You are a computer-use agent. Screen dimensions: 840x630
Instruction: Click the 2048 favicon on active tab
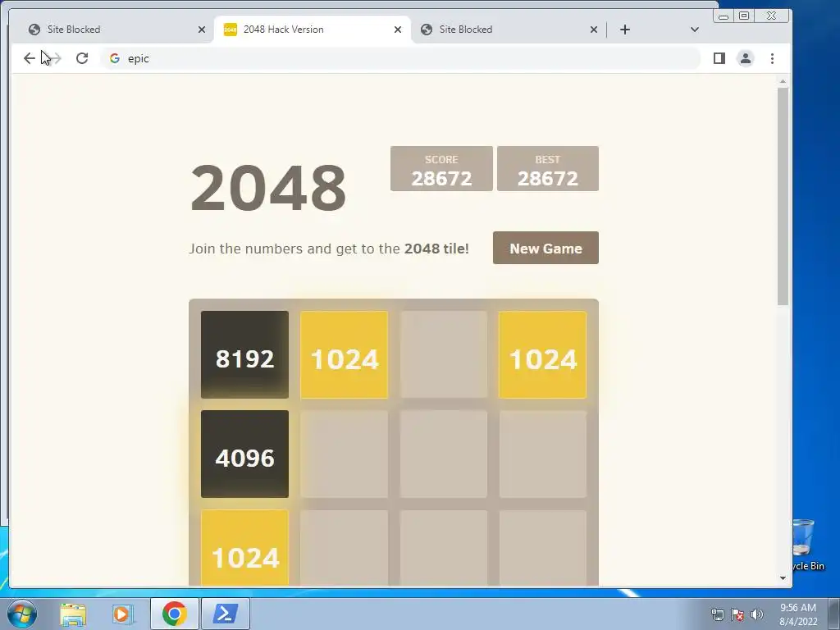231,30
